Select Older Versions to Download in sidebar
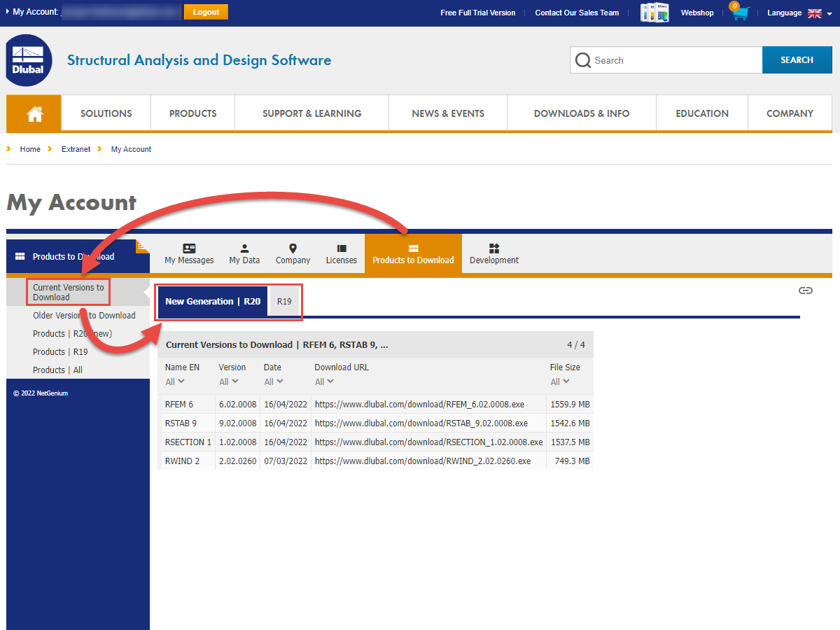This screenshot has height=630, width=840. coord(84,316)
